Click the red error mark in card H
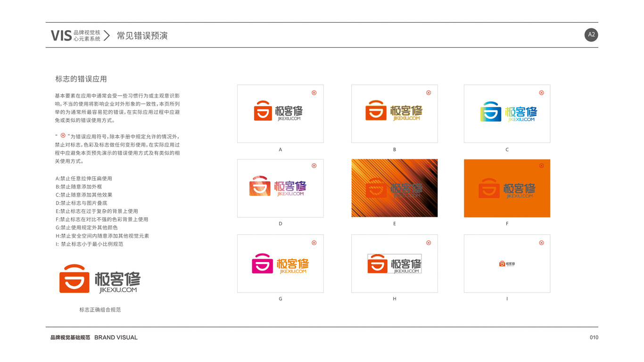644x362 pixels. coord(429,243)
